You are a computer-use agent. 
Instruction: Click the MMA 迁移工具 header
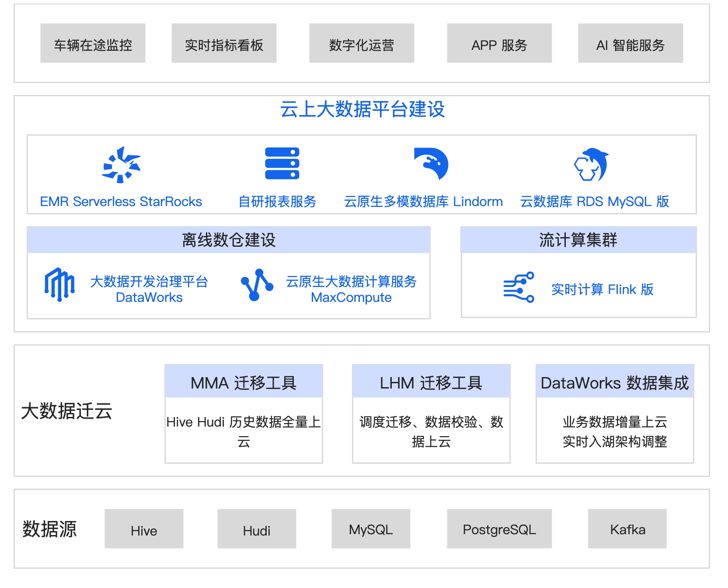pos(244,381)
